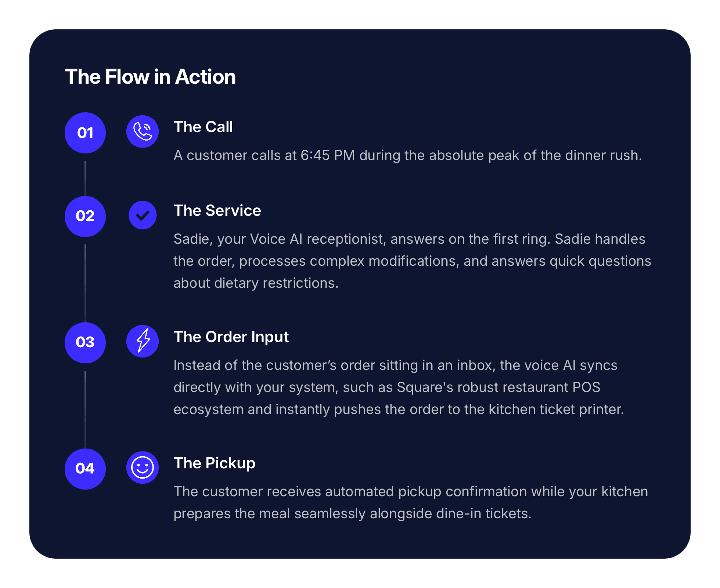
Task: Select step number 02 circle
Action: tap(85, 217)
